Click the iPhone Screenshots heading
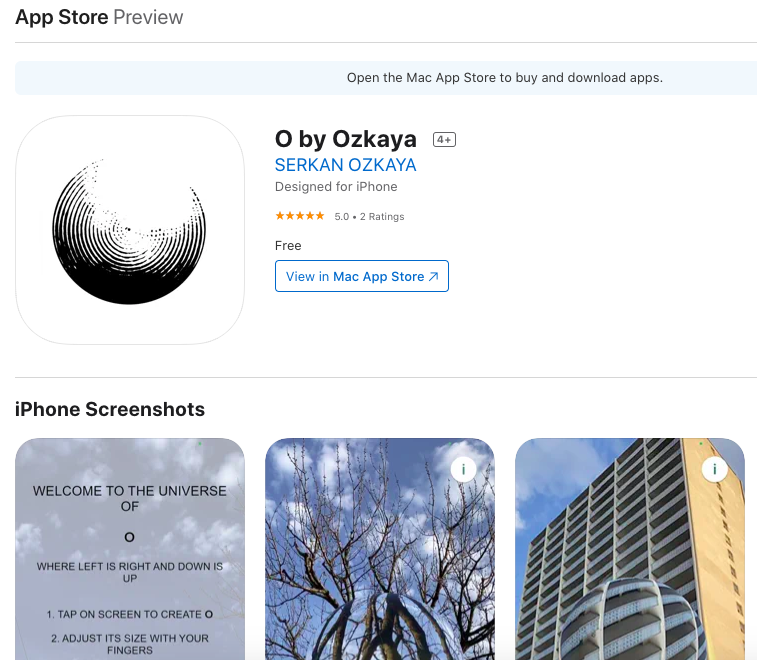This screenshot has width=757, height=660. (x=110, y=409)
